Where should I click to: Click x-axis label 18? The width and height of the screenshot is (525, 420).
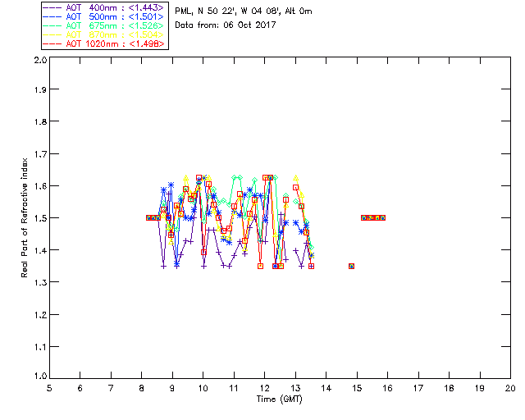(449, 388)
